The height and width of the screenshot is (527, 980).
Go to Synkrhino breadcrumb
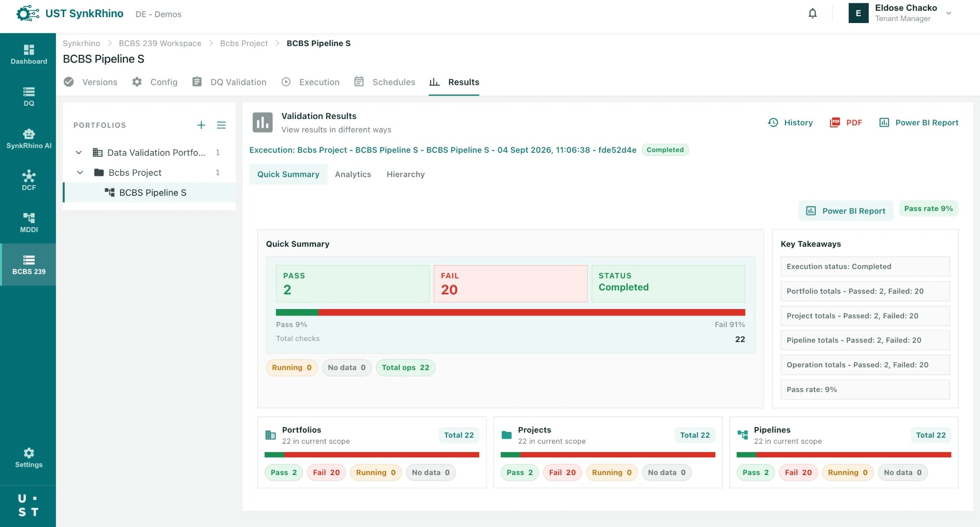point(81,43)
